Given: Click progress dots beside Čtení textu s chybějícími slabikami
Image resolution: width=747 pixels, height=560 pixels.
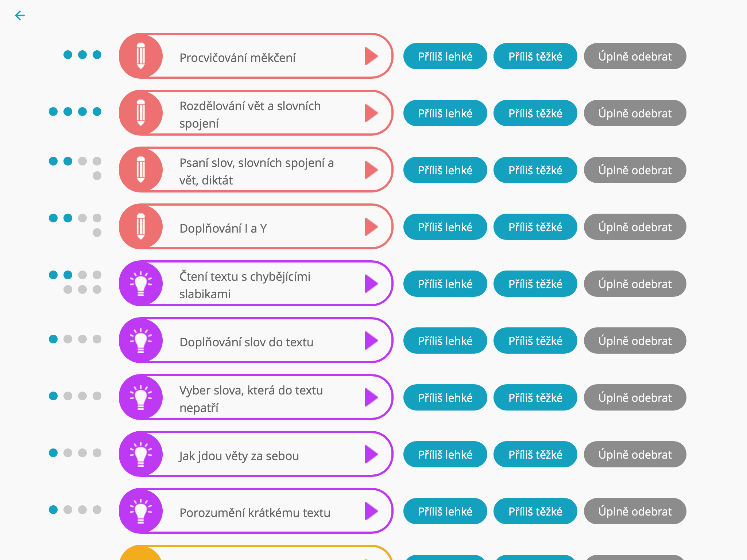Looking at the screenshot, I should pyautogui.click(x=75, y=282).
